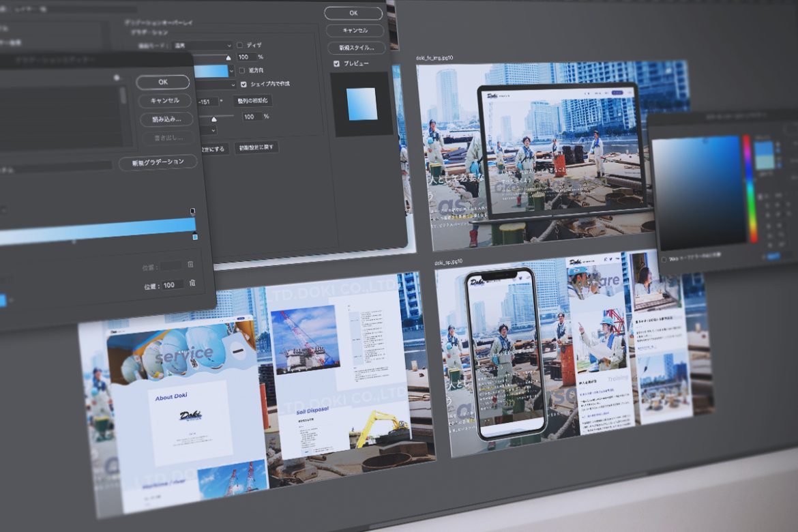Click the gradient preview thumbnail under プレビュー
The height and width of the screenshot is (532, 798).
pos(362,104)
